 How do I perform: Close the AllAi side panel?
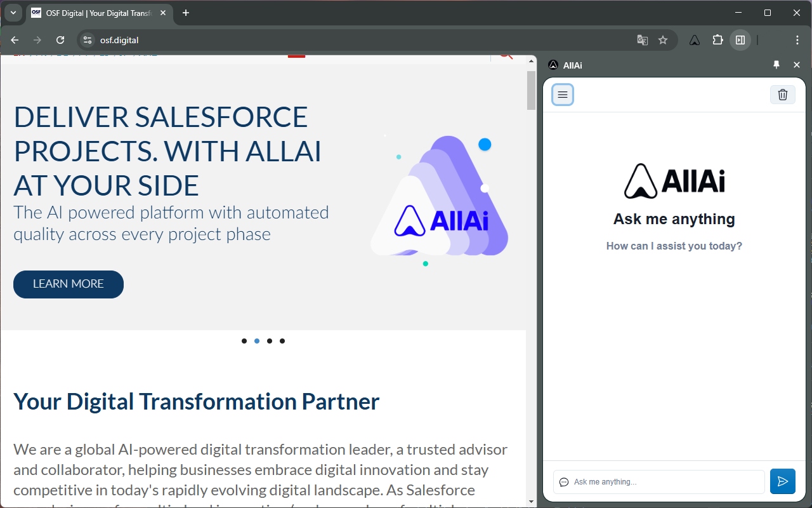[x=797, y=65]
